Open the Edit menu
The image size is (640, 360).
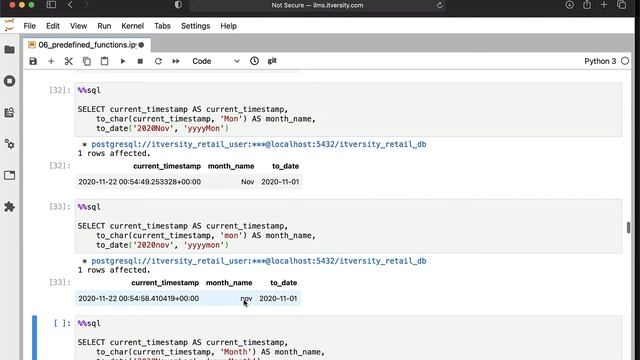tap(53, 26)
